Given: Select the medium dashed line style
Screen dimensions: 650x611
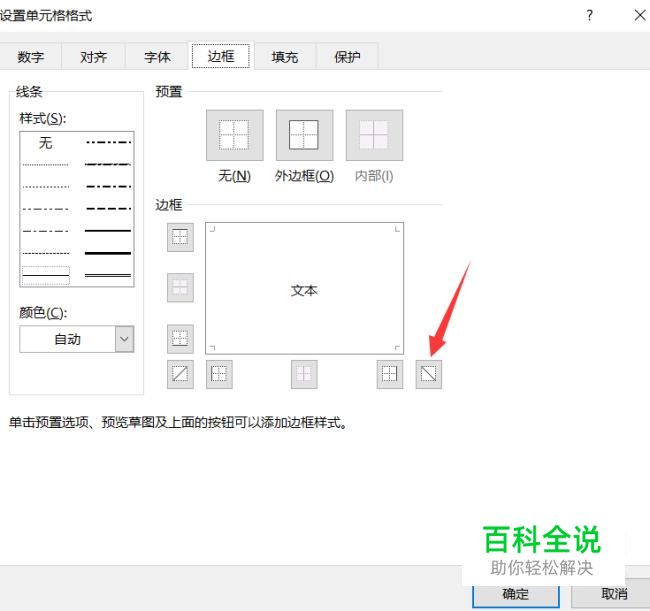Looking at the screenshot, I should [108, 209].
